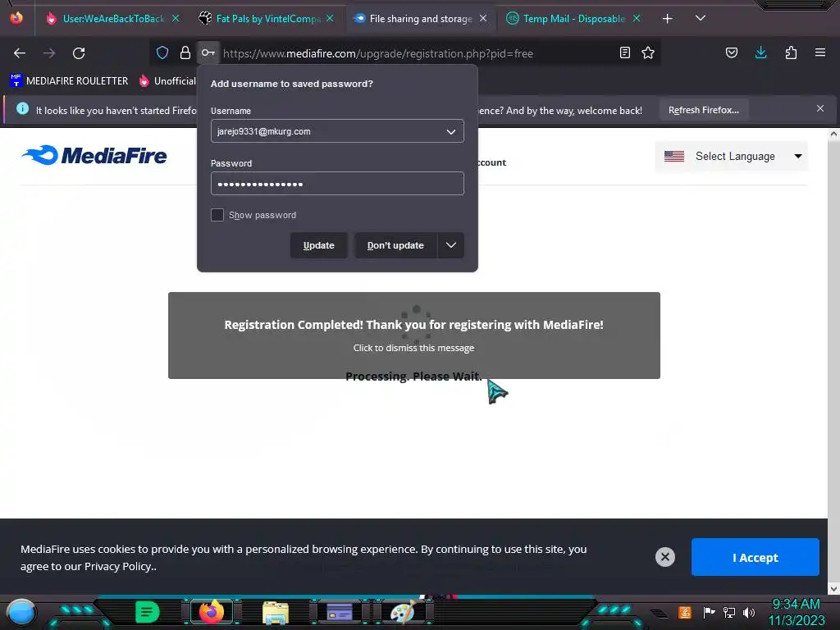Dismiss the Registration Completed message
The height and width of the screenshot is (630, 840).
coord(413,336)
